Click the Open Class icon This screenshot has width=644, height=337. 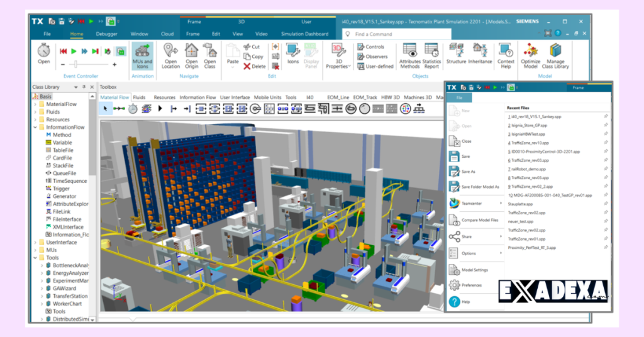tap(210, 55)
